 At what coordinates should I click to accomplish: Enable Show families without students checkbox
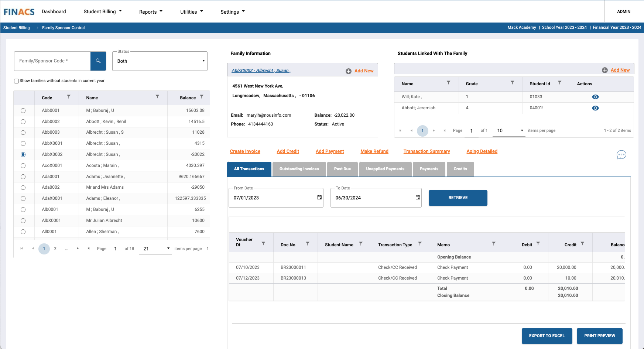tap(16, 81)
